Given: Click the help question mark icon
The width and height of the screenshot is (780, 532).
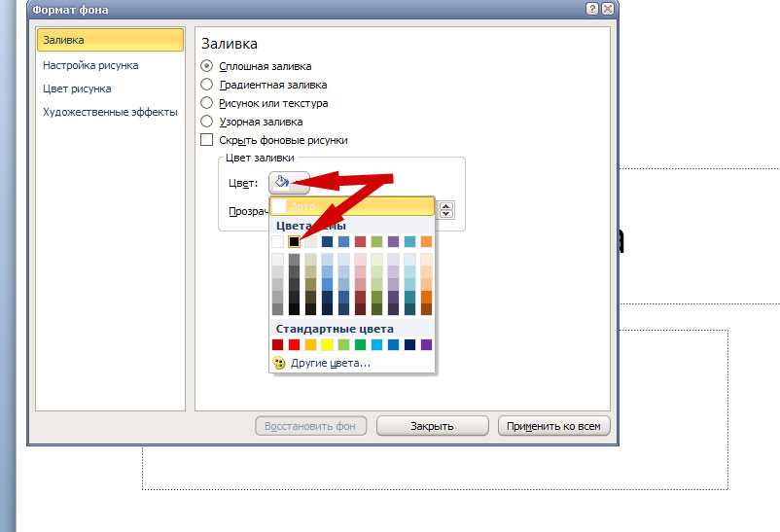Looking at the screenshot, I should (591, 9).
